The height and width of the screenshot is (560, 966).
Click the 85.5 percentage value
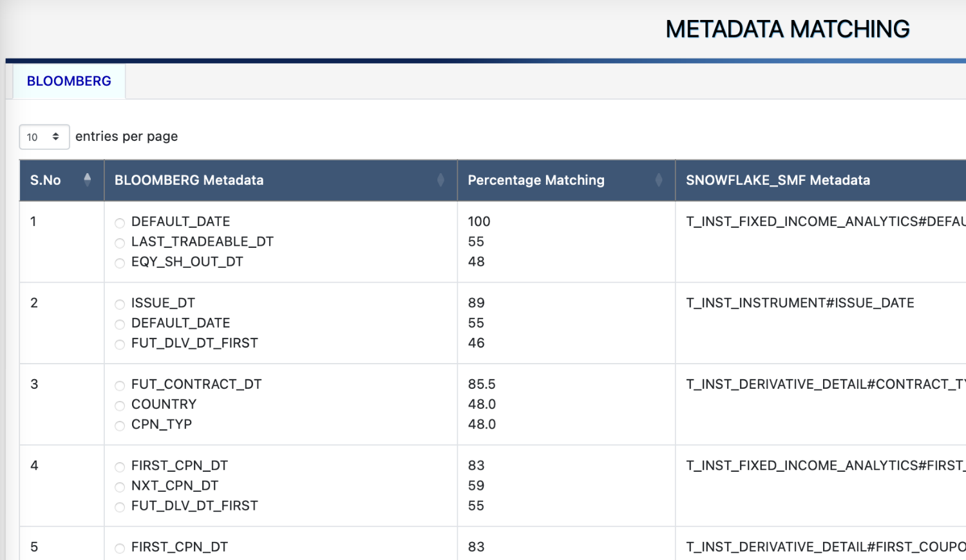(x=482, y=384)
